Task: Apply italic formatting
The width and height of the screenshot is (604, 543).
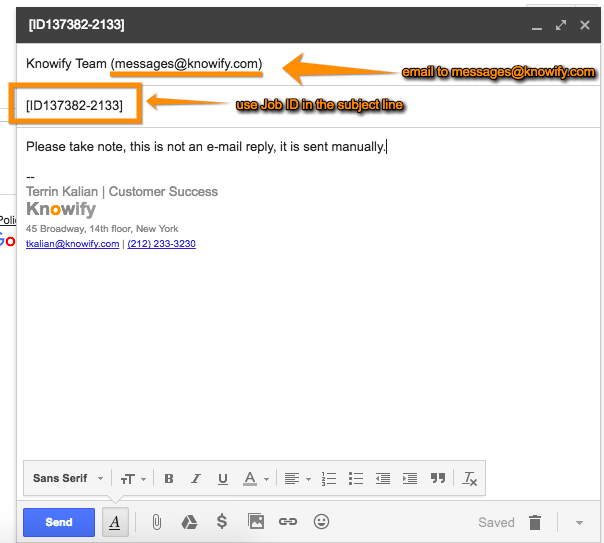Action: (x=196, y=478)
